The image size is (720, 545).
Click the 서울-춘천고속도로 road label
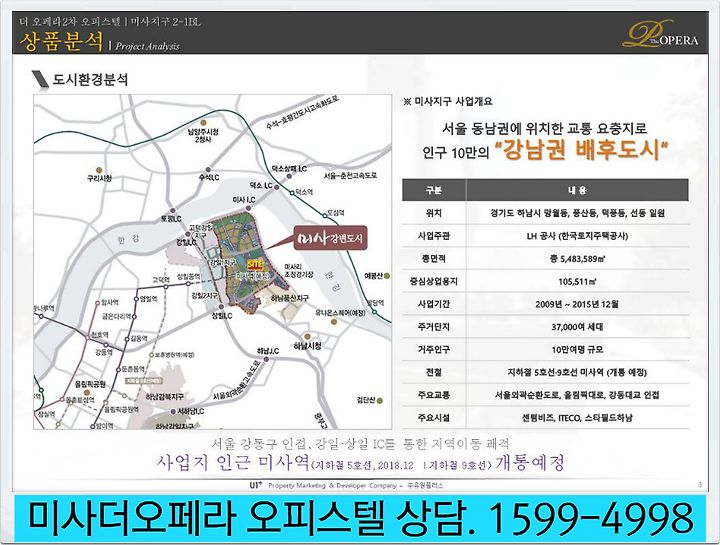pos(350,175)
